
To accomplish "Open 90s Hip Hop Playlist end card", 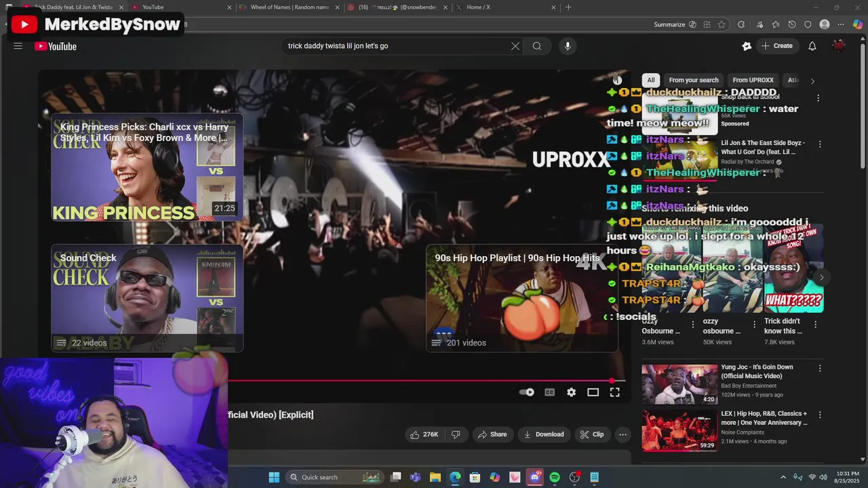I will pyautogui.click(x=521, y=298).
